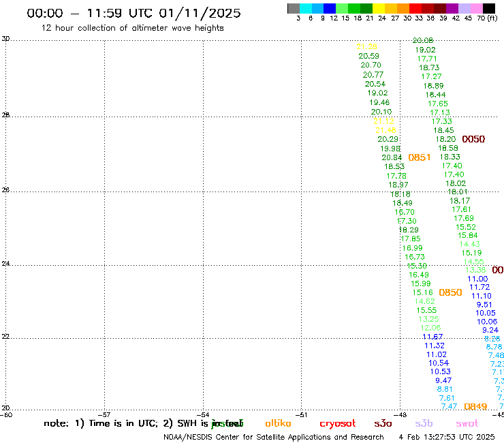The image size is (504, 443).
Task: Click the swot satellite legend label
Action: (467, 423)
